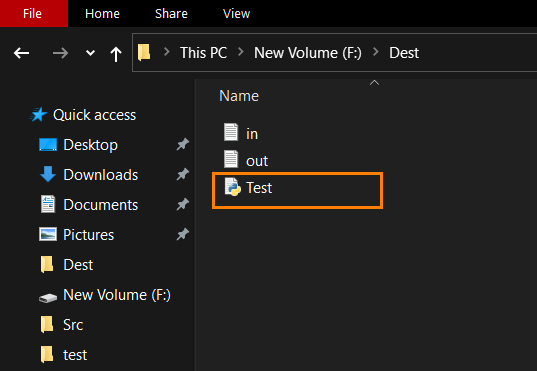The width and height of the screenshot is (537, 371).
Task: Expand chevron after New Volume (F:) breadcrumb
Action: point(376,52)
